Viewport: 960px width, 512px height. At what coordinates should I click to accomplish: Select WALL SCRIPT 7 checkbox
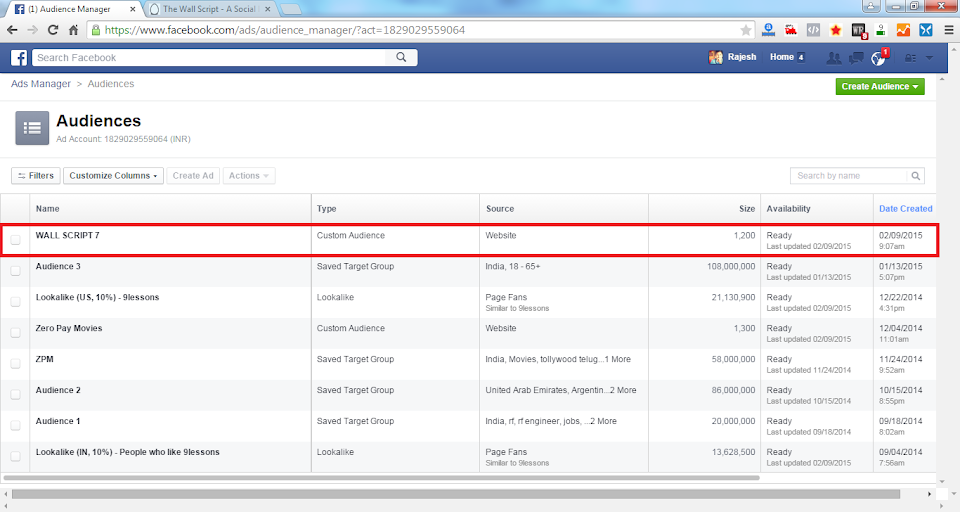point(15,239)
